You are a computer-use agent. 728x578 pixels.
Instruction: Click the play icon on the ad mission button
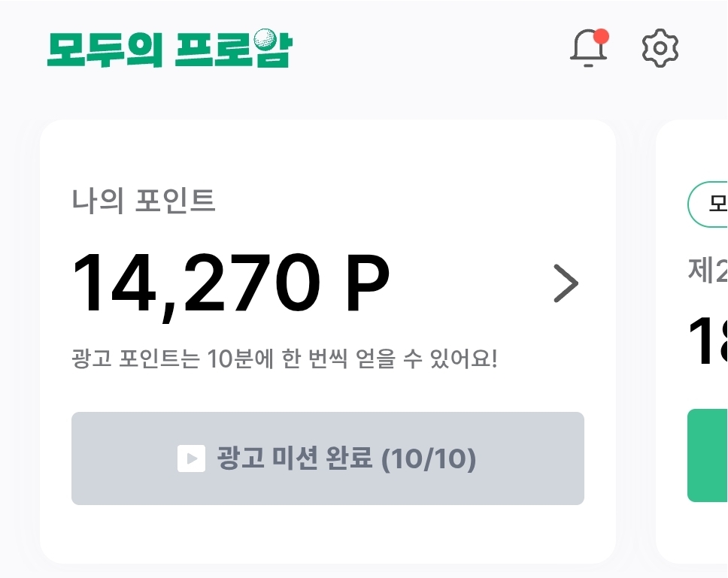click(x=191, y=458)
